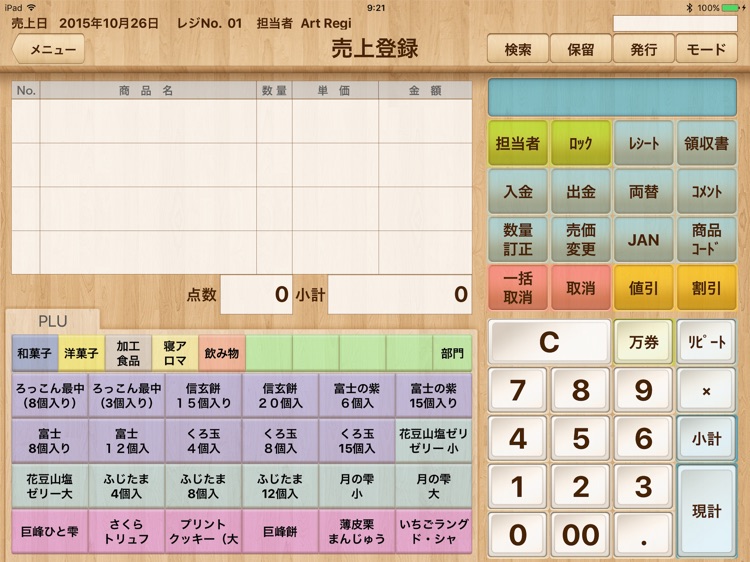Open the モード mode button
This screenshot has width=750, height=562.
(706, 49)
